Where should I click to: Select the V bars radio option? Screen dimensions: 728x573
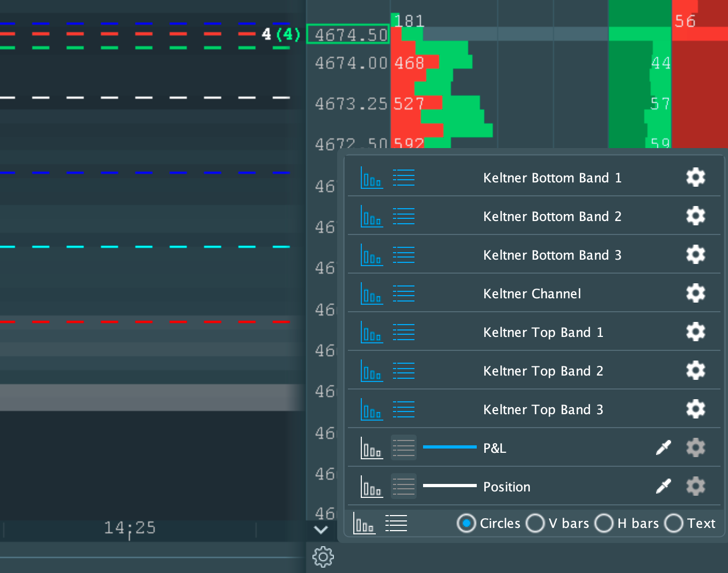[x=535, y=523]
